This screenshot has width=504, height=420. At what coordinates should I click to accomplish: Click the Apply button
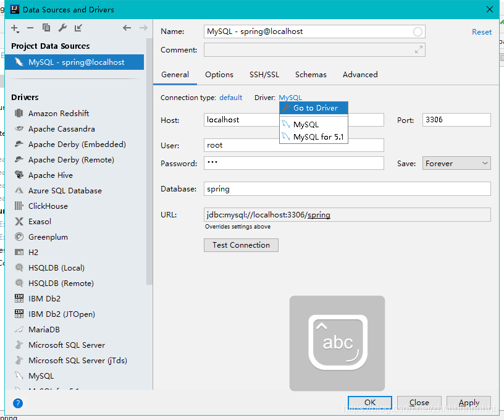click(469, 402)
